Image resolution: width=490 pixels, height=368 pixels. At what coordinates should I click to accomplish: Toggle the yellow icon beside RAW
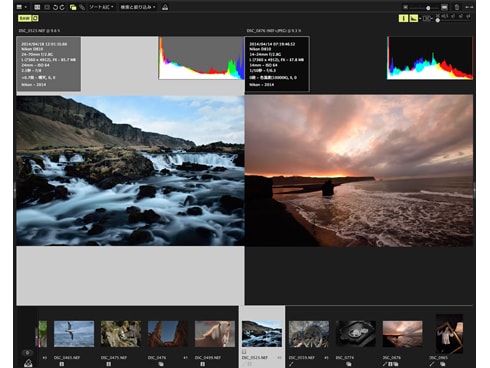click(x=35, y=18)
